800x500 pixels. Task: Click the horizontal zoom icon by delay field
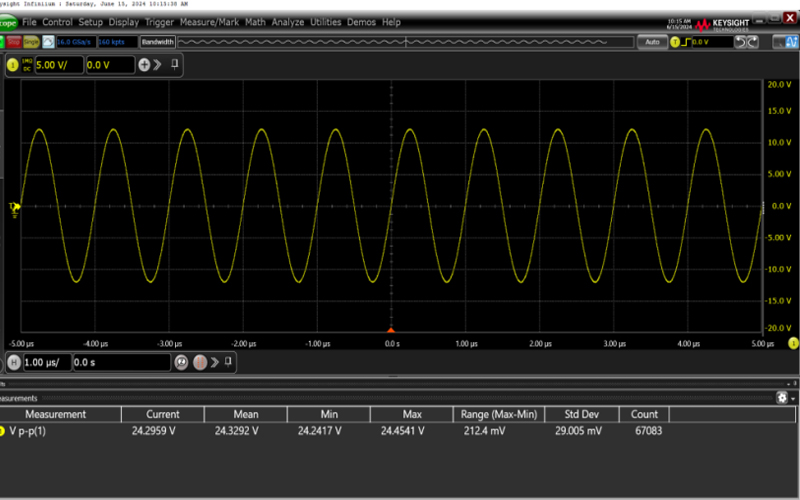click(x=182, y=362)
